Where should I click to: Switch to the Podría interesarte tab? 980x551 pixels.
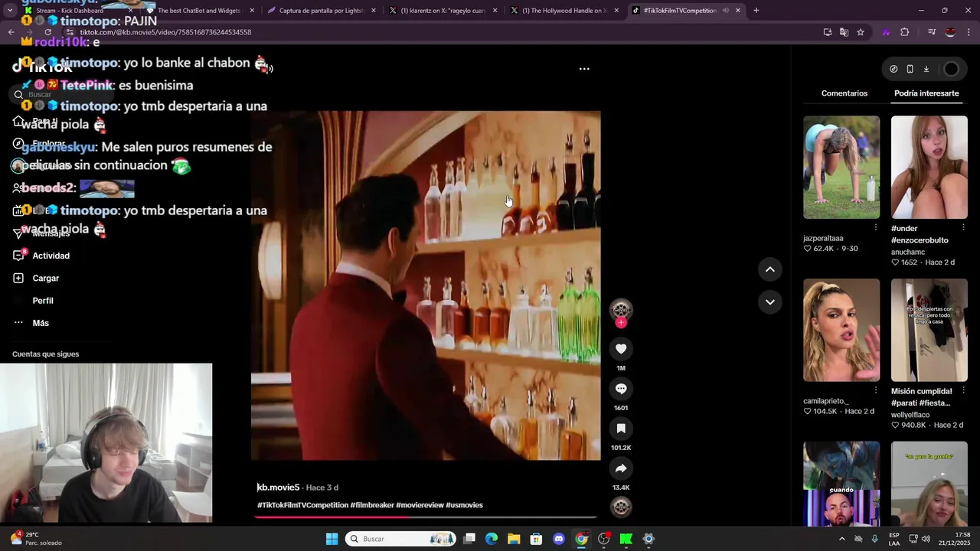(x=926, y=93)
